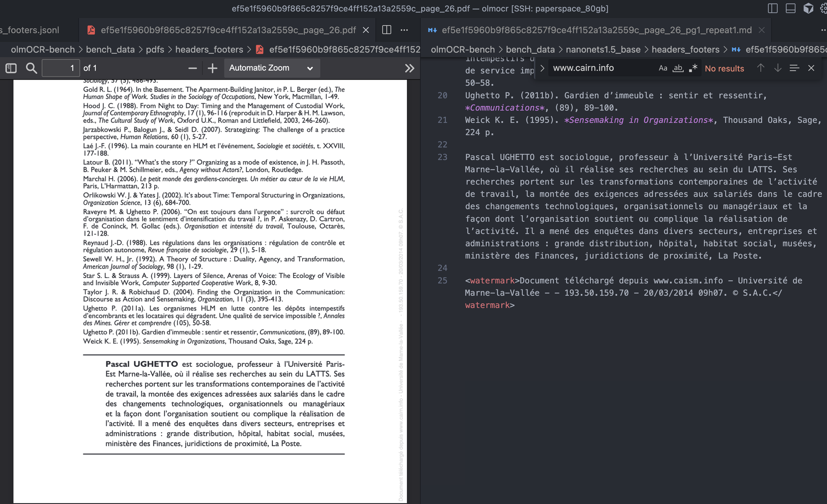827x504 pixels.
Task: Toggle Use Regular Expression option
Action: 693,68
